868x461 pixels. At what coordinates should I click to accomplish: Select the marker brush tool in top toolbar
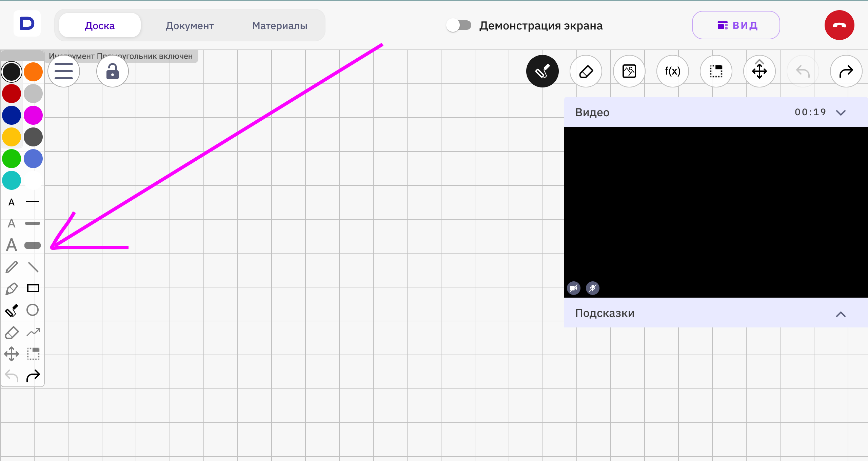tap(542, 71)
